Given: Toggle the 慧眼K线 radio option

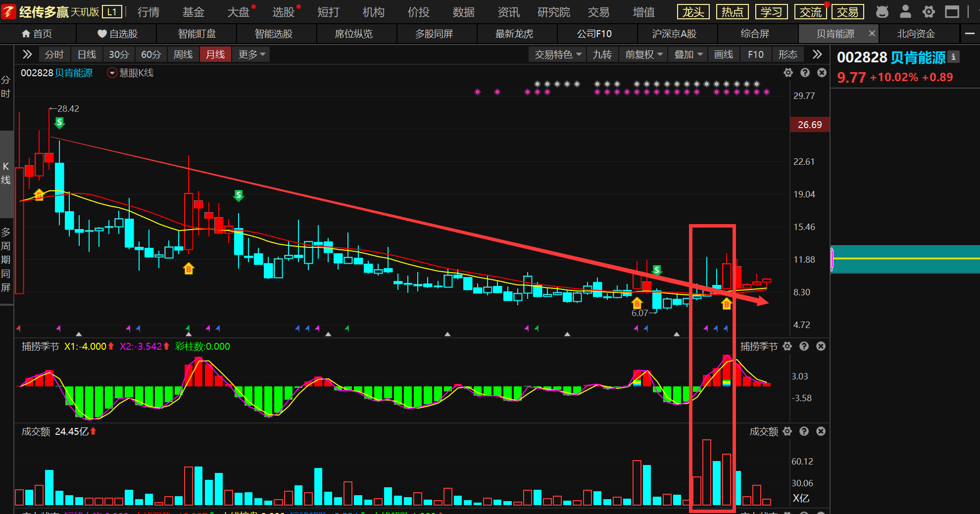Looking at the screenshot, I should point(112,73).
